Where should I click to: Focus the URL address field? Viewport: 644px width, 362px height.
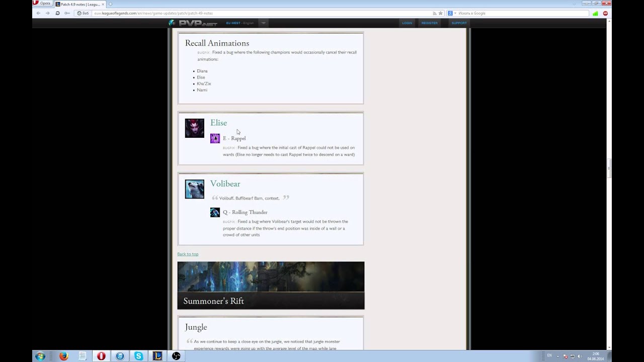[x=262, y=13]
